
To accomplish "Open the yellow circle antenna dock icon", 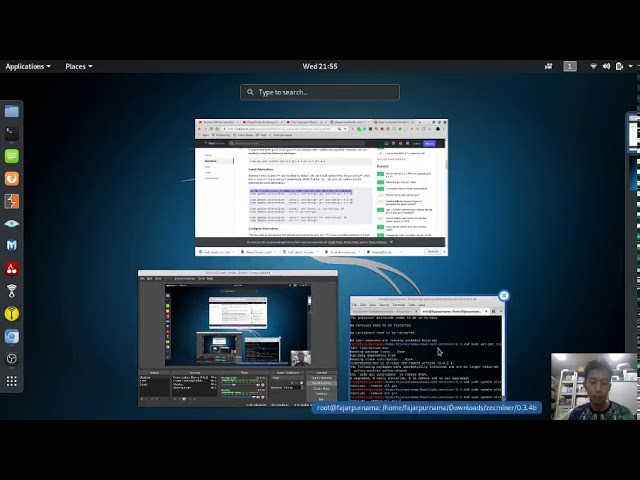I will (11, 313).
